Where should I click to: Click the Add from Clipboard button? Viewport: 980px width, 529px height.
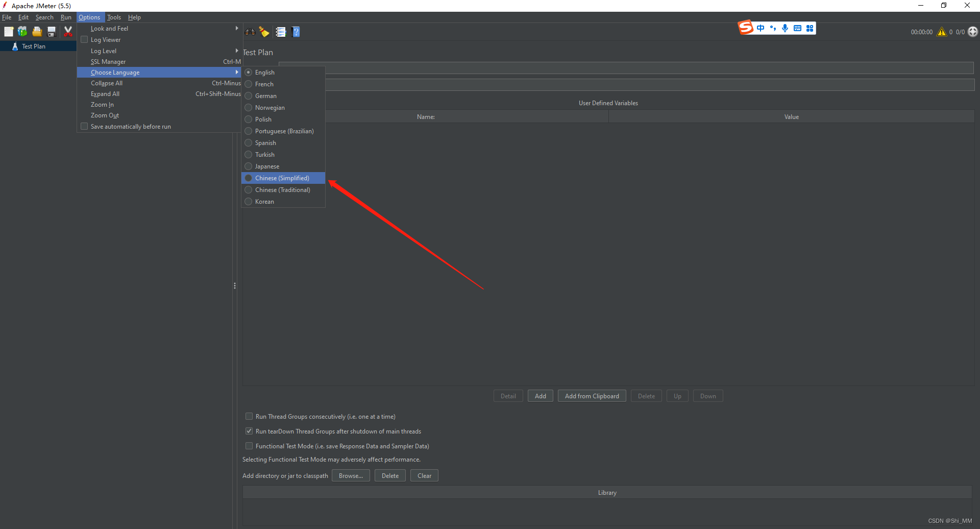(592, 396)
